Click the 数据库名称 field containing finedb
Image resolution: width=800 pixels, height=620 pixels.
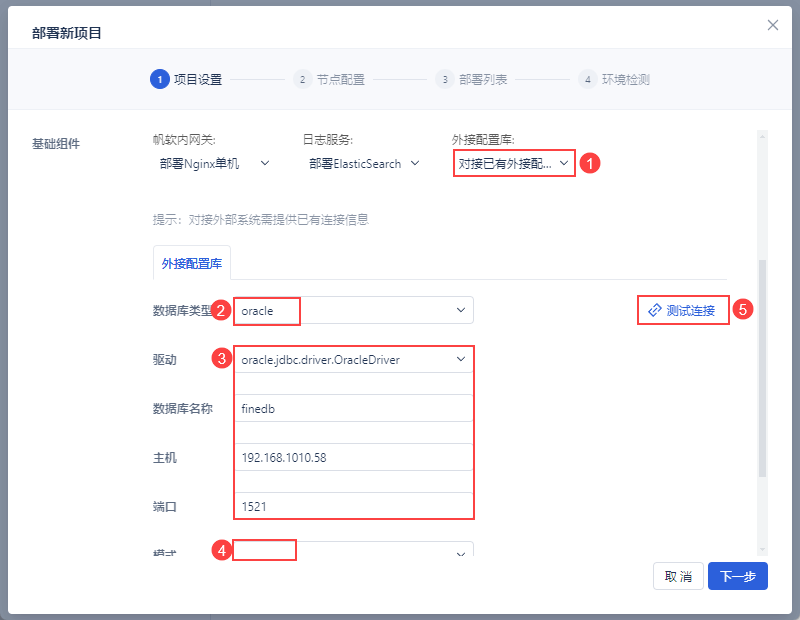coord(353,408)
